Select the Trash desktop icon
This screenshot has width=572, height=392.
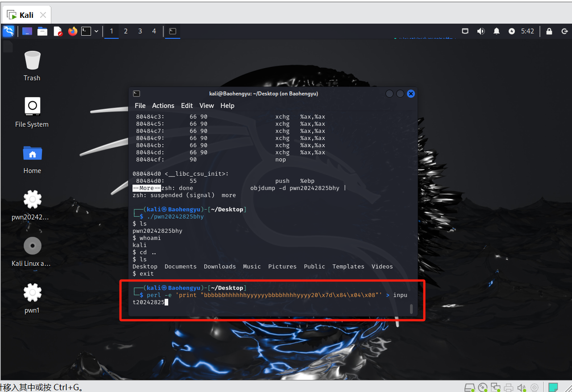[32, 66]
